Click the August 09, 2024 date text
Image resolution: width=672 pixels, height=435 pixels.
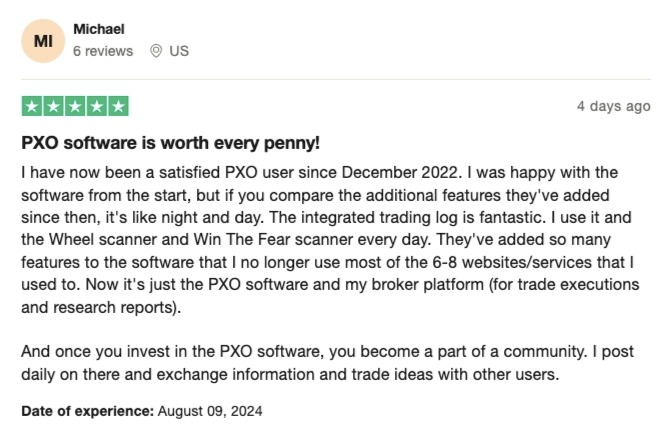pos(210,411)
